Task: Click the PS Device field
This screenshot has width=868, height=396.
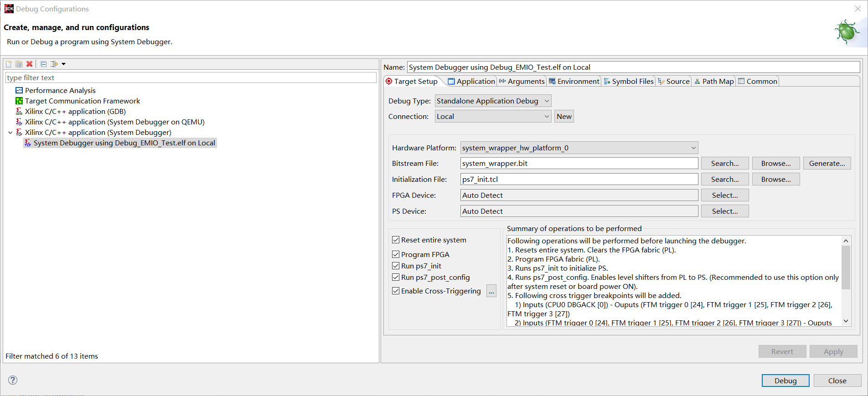Action: click(x=579, y=211)
